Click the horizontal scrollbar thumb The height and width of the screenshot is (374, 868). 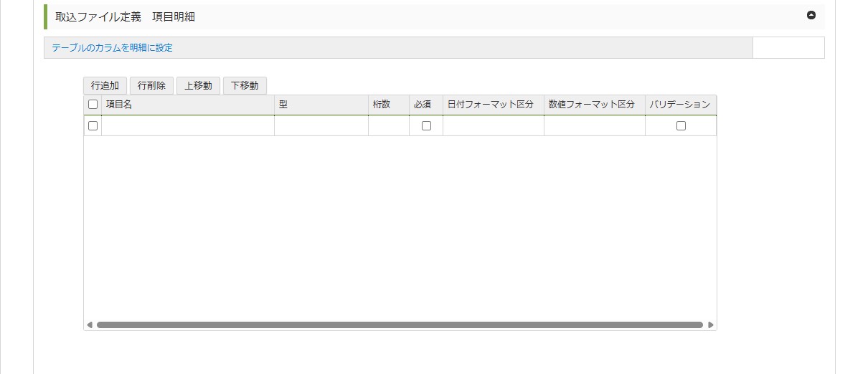point(400,325)
